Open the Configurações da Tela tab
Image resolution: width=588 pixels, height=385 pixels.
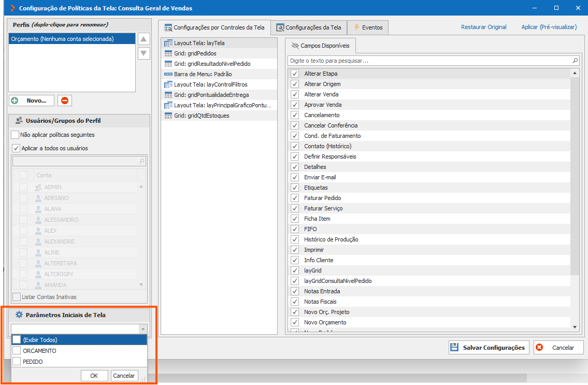309,27
